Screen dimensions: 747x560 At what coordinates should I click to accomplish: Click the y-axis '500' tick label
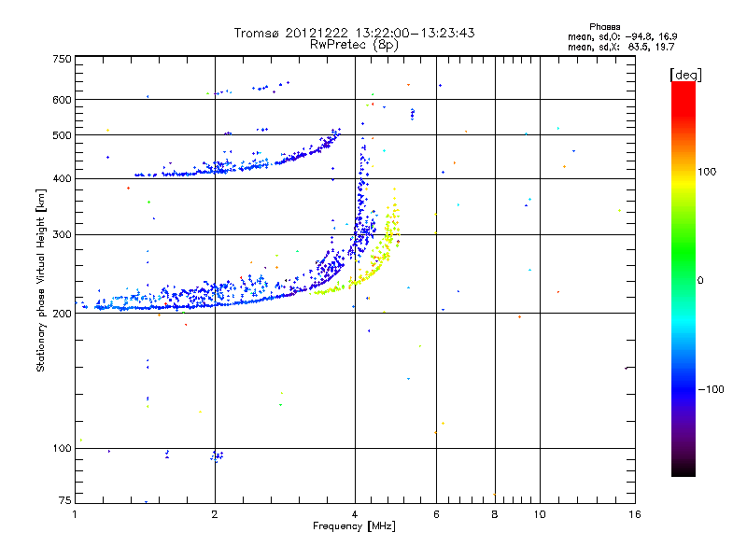pyautogui.click(x=62, y=135)
